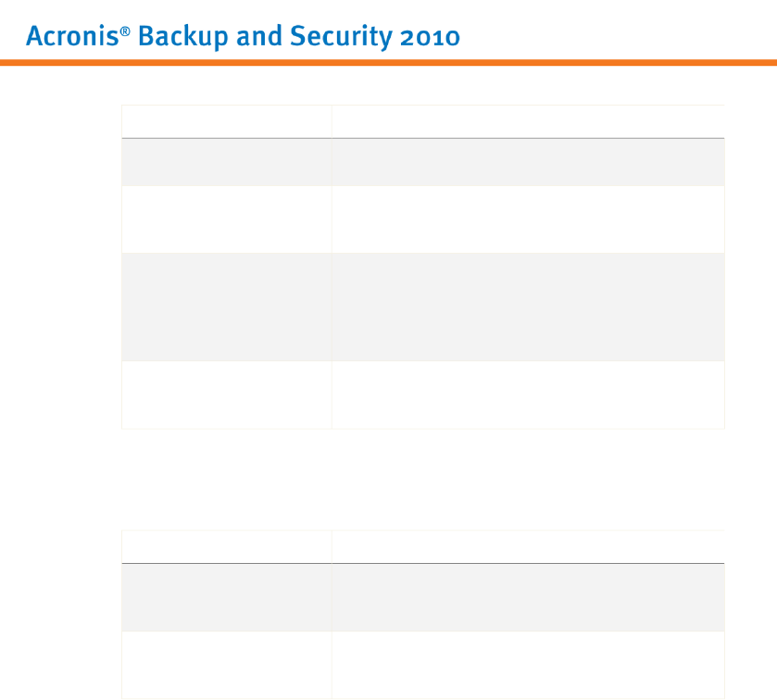The height and width of the screenshot is (700, 777).
Task: Click the upper table's first white row, right cell
Action: 527,219
